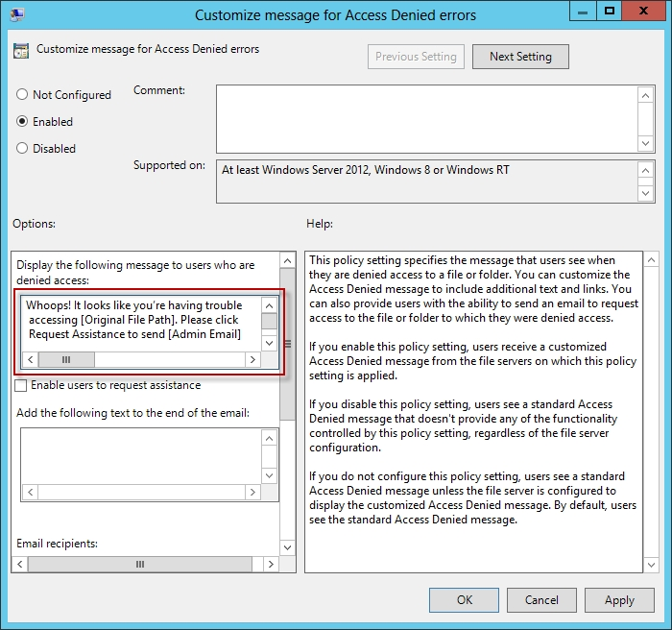Click left arrow of message horizontal scrollbar
The image size is (672, 630).
30,359
